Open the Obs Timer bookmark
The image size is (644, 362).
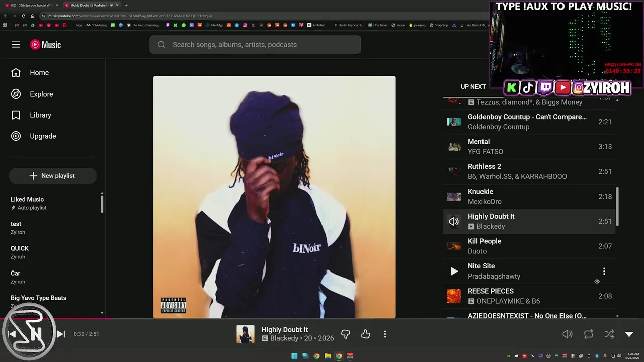pos(377,25)
